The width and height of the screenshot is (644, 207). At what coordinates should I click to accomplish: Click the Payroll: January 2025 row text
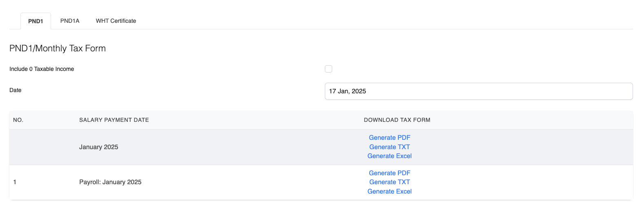(110, 182)
